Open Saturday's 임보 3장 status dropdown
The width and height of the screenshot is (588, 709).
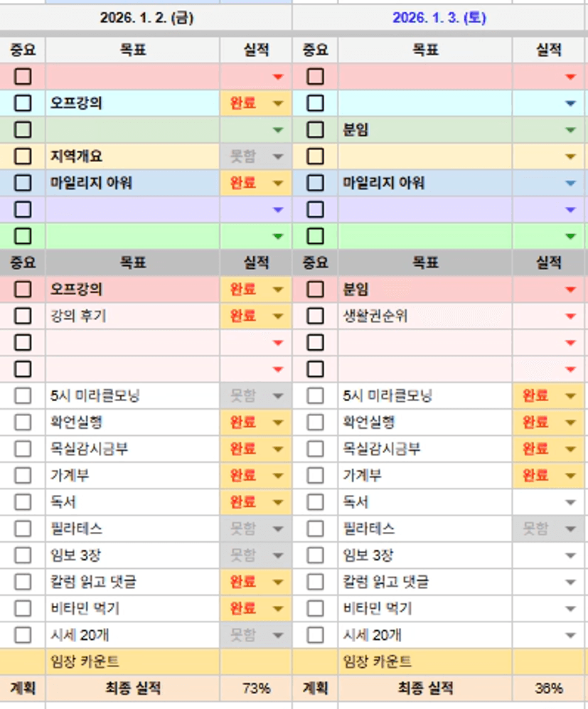click(x=570, y=555)
